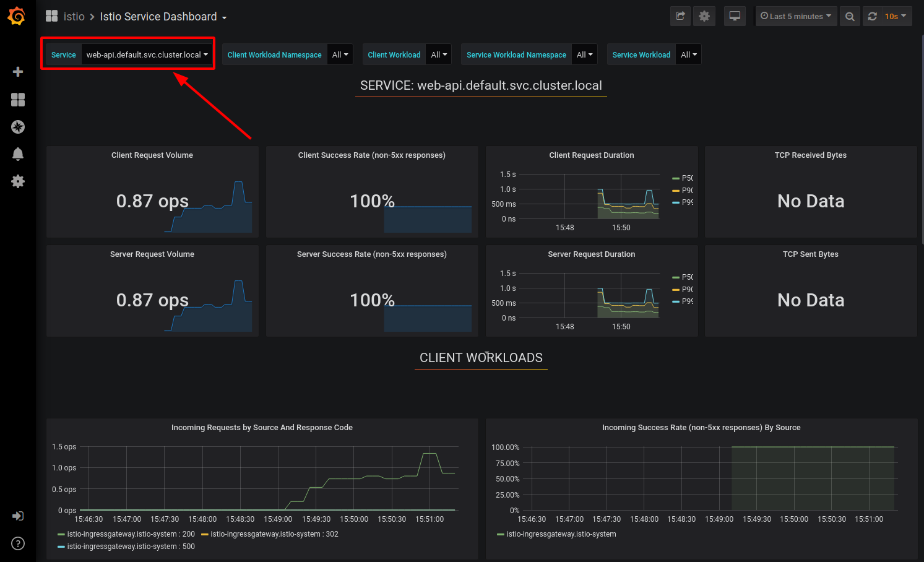Open the Service variable dropdown

(147, 54)
